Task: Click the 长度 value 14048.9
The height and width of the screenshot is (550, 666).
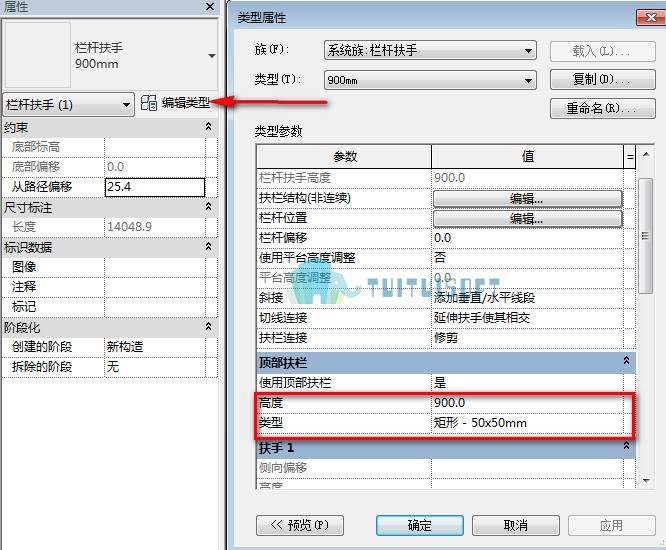Action: coord(155,227)
